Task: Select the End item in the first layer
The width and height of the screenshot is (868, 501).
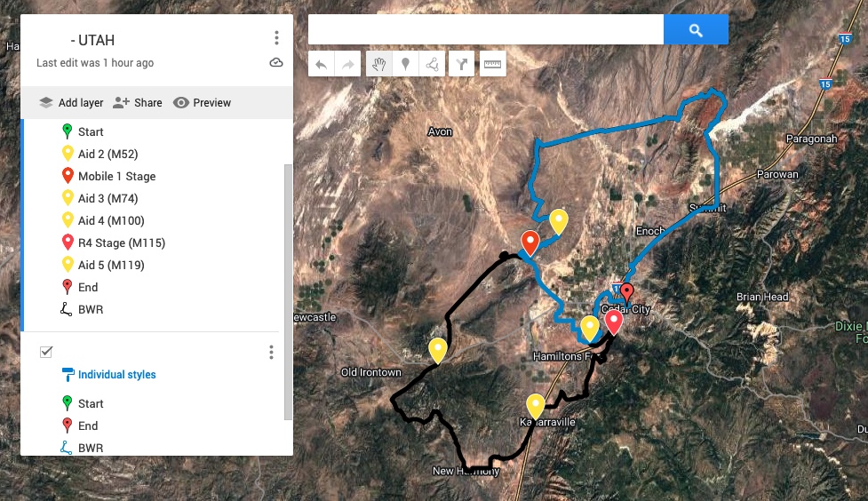Action: (88, 287)
